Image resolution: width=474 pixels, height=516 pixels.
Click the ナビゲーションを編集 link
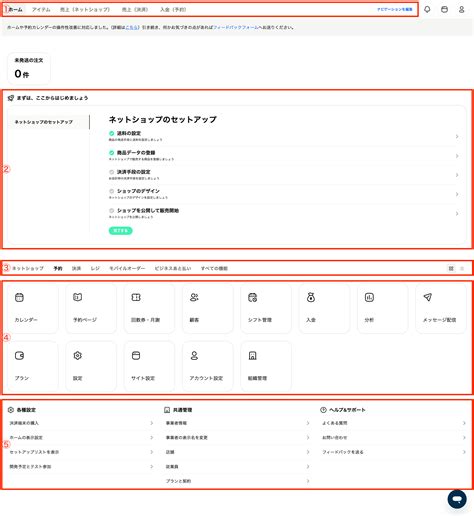pos(395,10)
